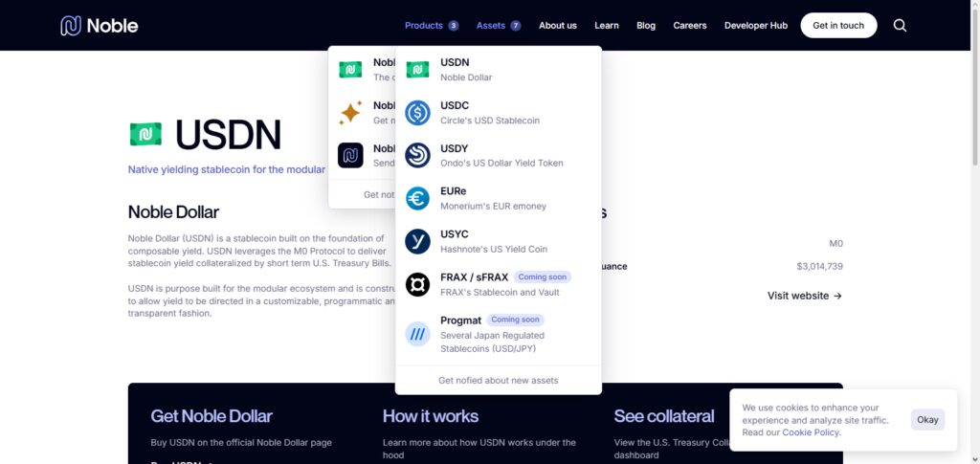The image size is (980, 464).
Task: Click the $3,014,739 issuance value
Action: click(819, 267)
